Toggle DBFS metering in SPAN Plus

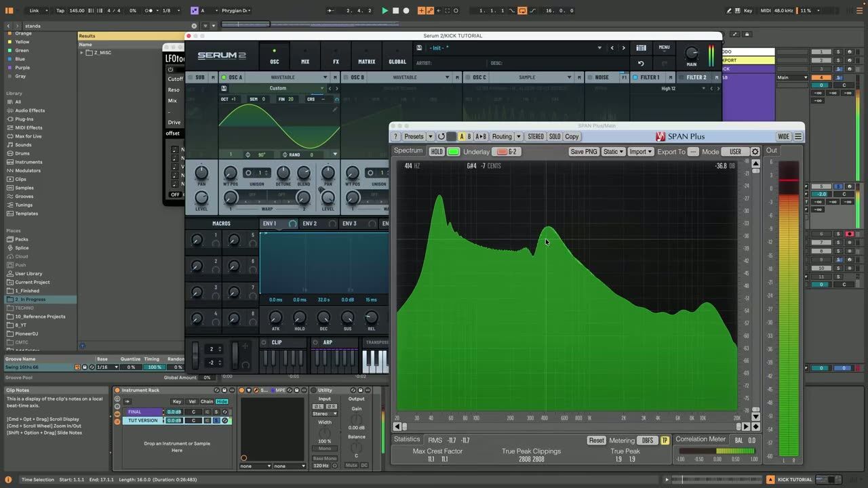pyautogui.click(x=648, y=441)
